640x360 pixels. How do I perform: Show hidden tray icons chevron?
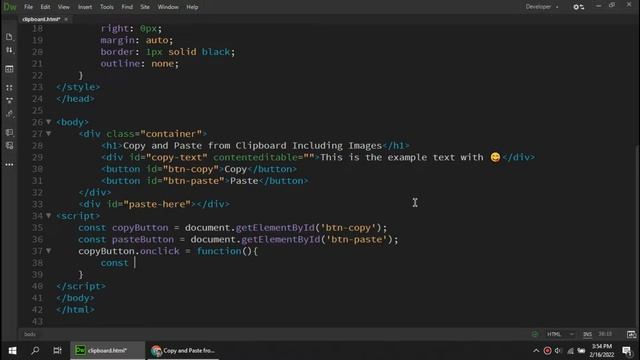point(536,351)
